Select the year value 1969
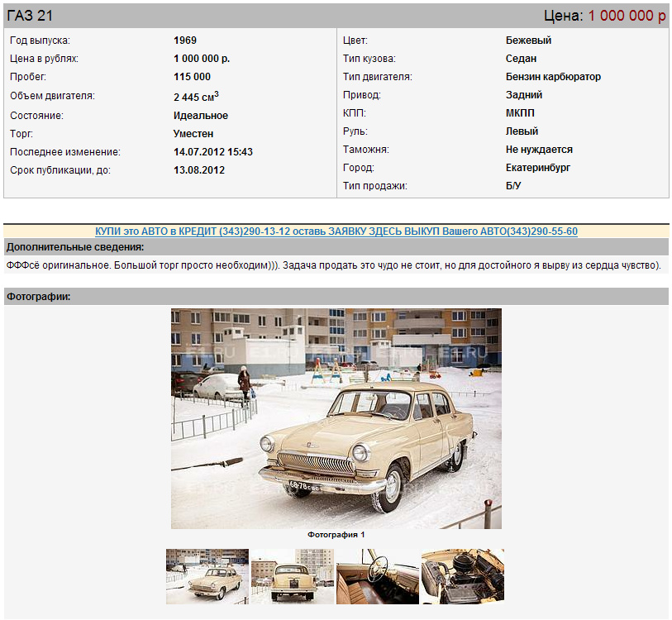Image resolution: width=672 pixels, height=620 pixels. (185, 41)
